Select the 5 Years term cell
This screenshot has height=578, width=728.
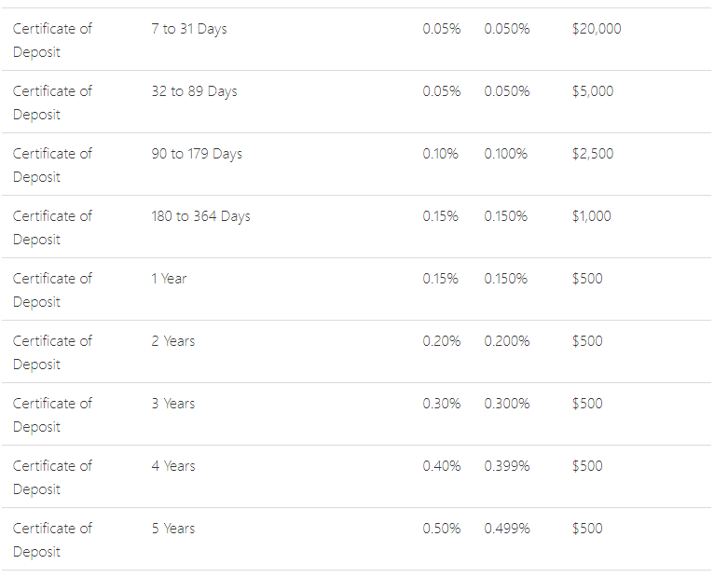tap(173, 529)
